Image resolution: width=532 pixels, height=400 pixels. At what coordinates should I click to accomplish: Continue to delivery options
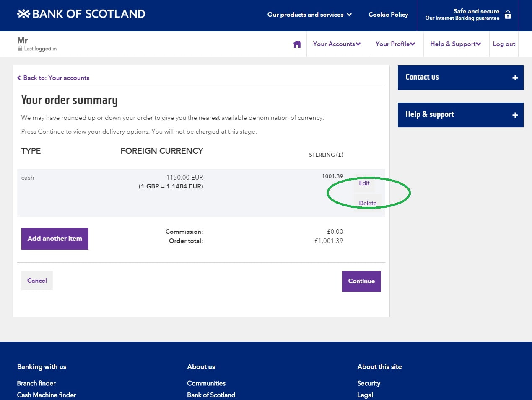(x=361, y=281)
